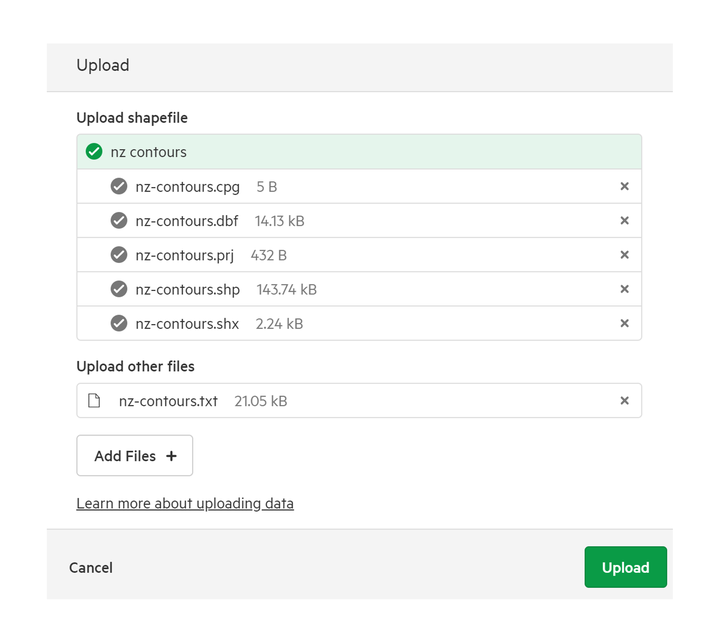The width and height of the screenshot is (720, 643).
Task: Click the plus icon in Add Files
Action: 171,456
